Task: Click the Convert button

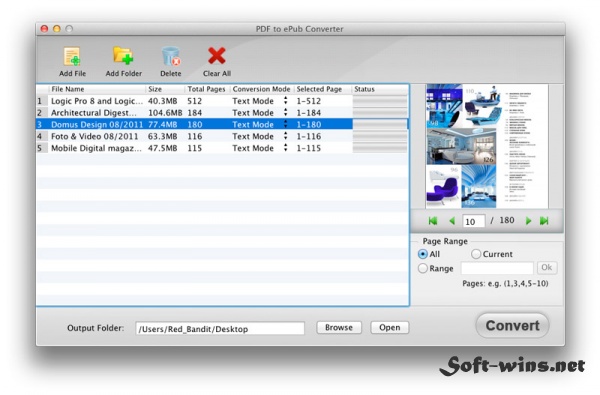Action: (x=512, y=326)
